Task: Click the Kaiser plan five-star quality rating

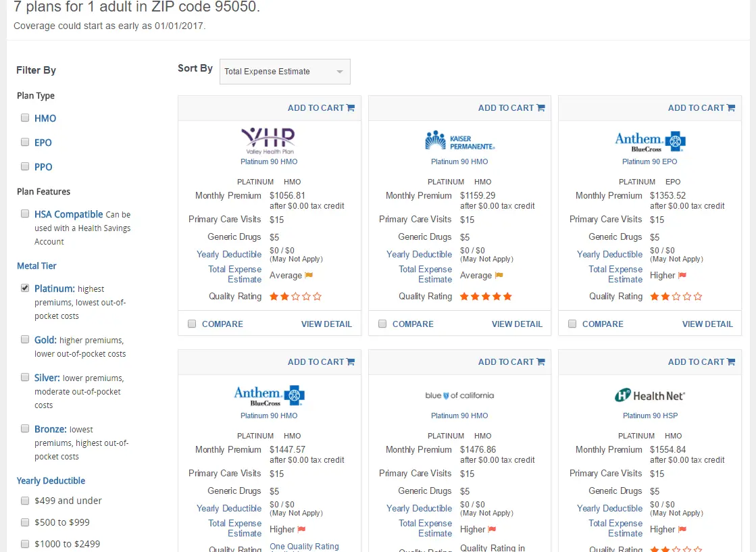Action: tap(486, 297)
